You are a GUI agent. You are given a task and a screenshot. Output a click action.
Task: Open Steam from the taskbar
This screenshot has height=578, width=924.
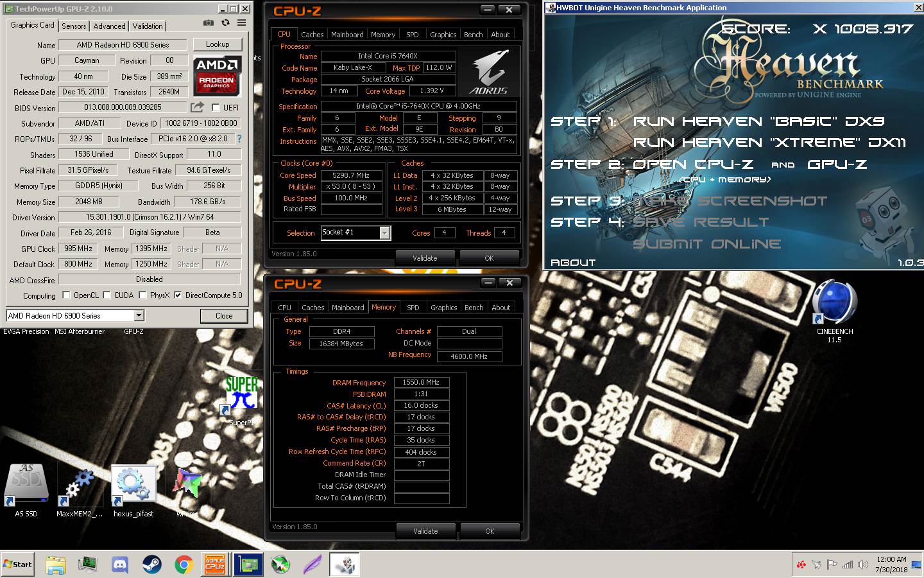coord(152,565)
